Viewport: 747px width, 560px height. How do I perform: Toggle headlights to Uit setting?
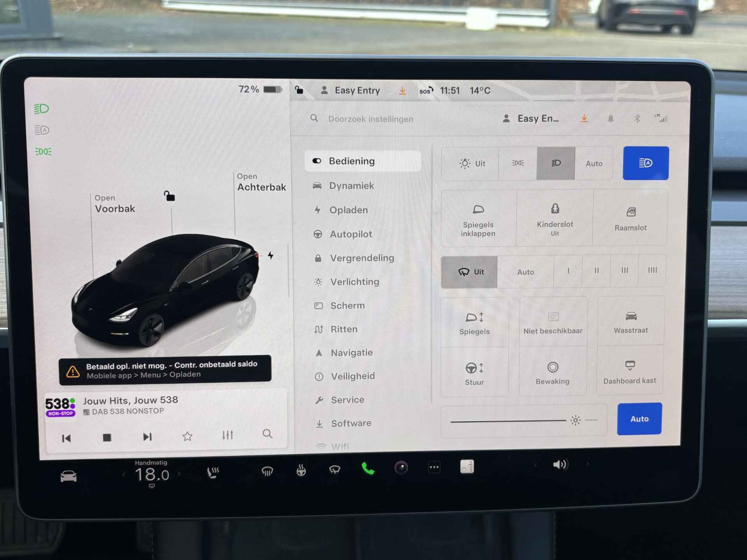[470, 162]
